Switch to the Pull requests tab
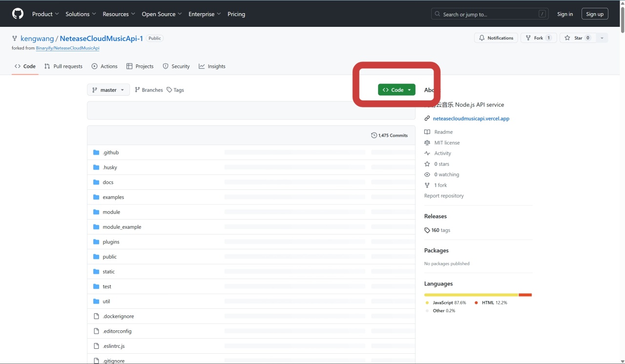The width and height of the screenshot is (625, 364). point(63,66)
